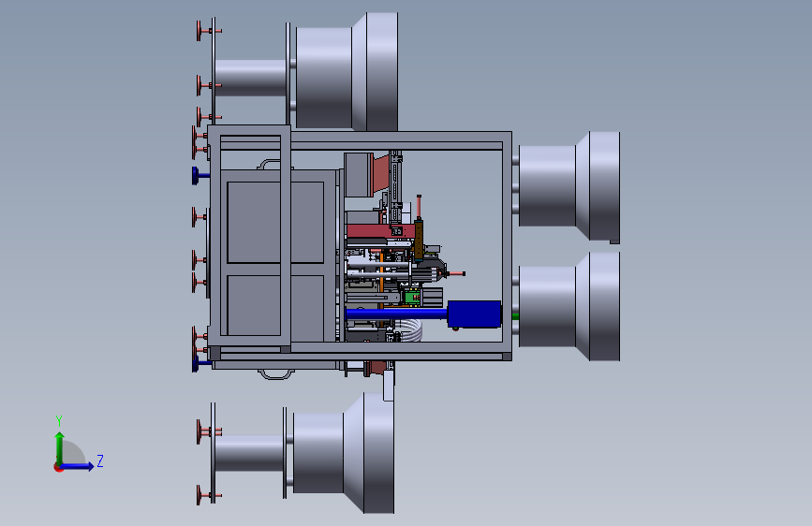Select the upper cabinet door panel
Viewport: 812px width, 526px height.
pyautogui.click(x=275, y=222)
